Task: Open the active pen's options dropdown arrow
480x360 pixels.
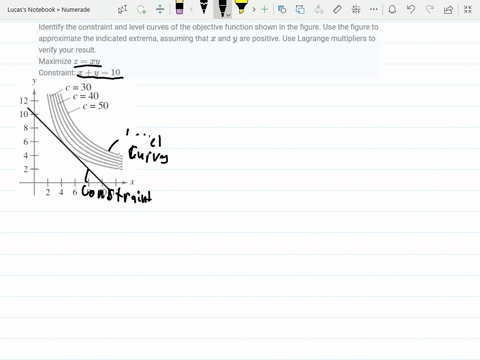Action: coord(228,15)
